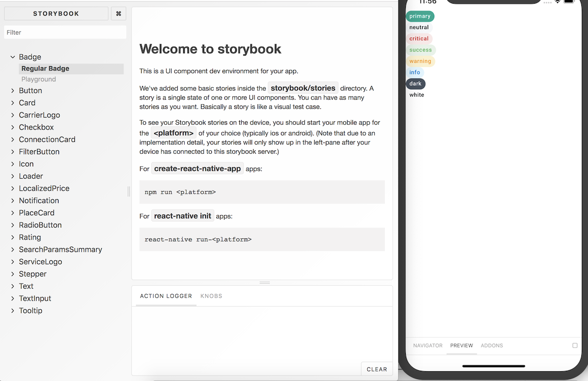This screenshot has width=588, height=381.
Task: Expand the Card chevron
Action: [x=13, y=103]
